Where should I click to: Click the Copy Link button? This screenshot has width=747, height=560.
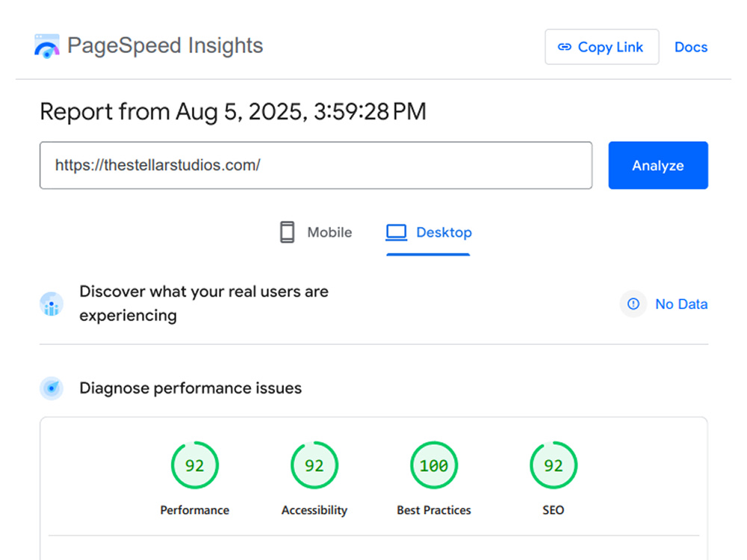tap(601, 46)
